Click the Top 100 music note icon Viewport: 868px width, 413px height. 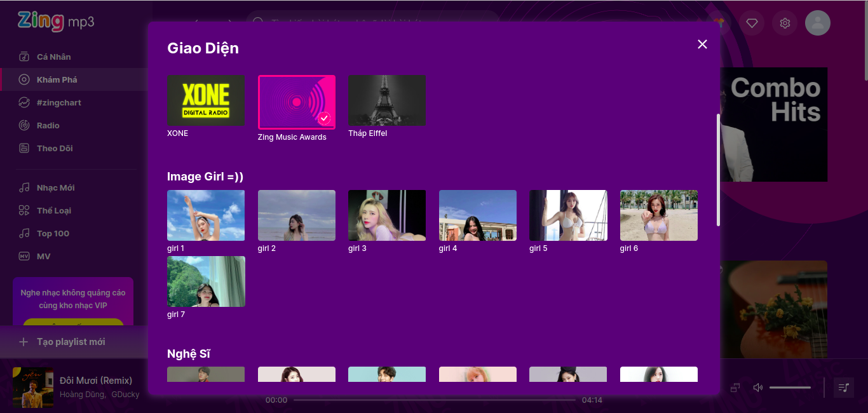(24, 233)
